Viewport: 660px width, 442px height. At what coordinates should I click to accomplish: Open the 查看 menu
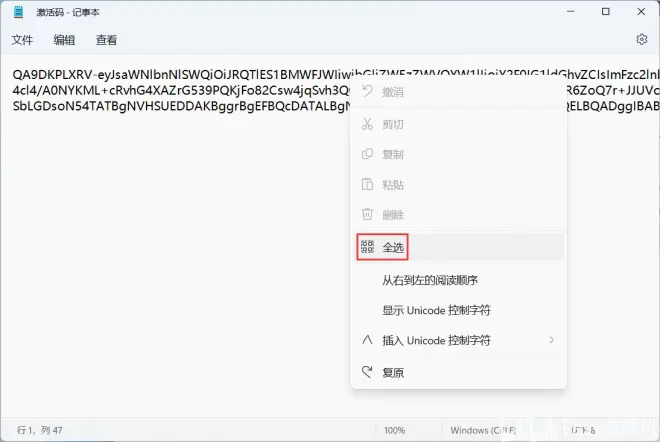(x=106, y=40)
